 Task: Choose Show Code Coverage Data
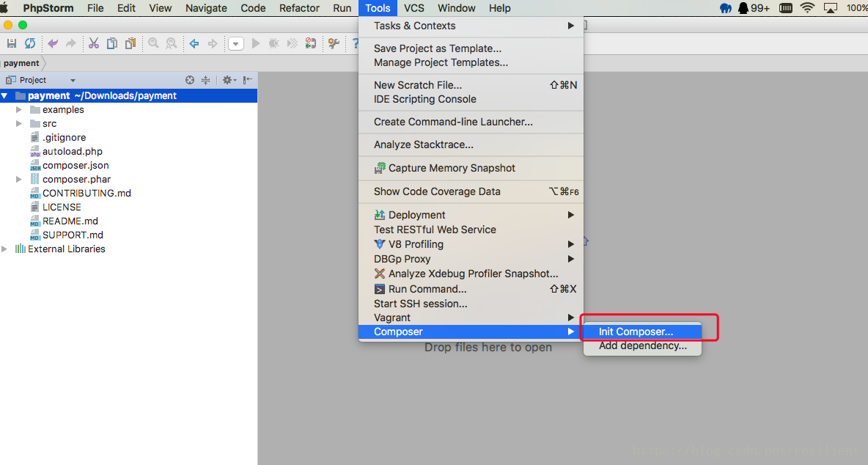click(471, 191)
